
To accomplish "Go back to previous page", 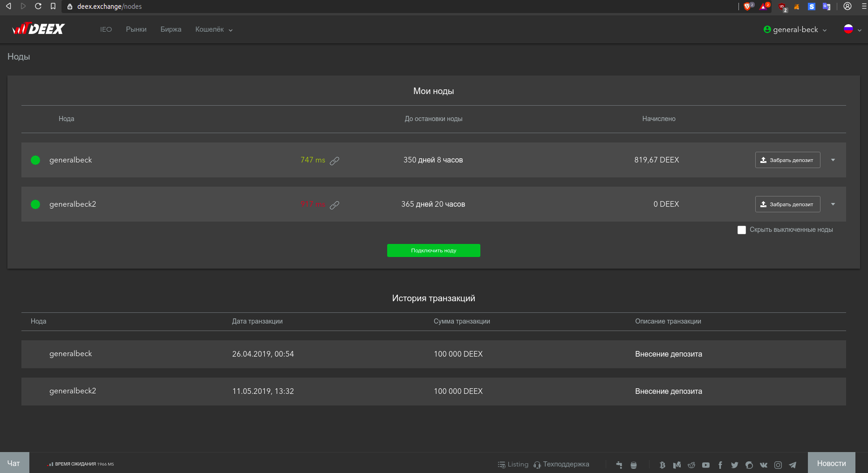I will (x=8, y=6).
